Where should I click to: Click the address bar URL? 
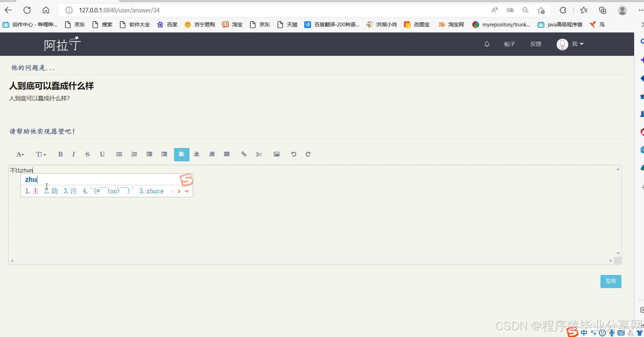click(119, 10)
